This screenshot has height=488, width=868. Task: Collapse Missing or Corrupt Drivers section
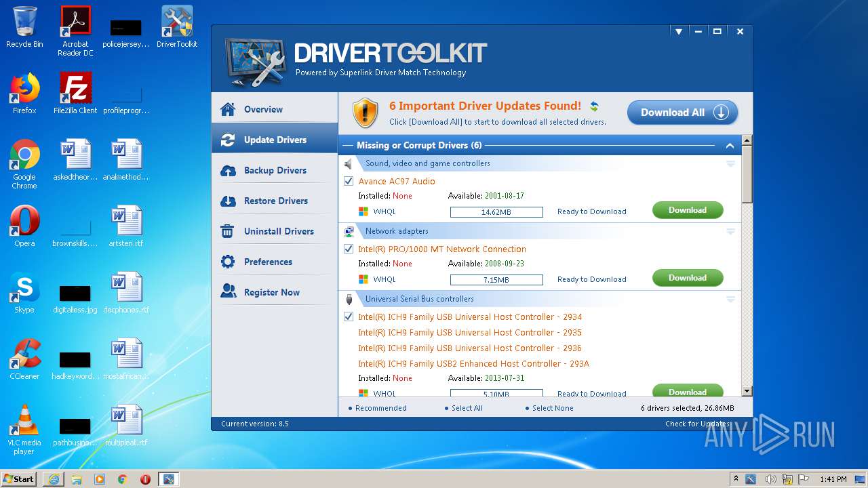(730, 146)
